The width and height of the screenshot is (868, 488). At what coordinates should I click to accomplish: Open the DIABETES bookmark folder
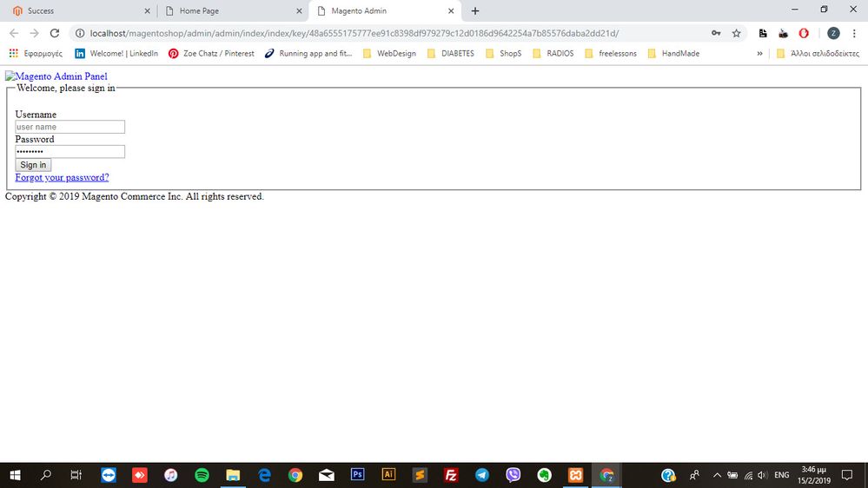click(x=451, y=53)
